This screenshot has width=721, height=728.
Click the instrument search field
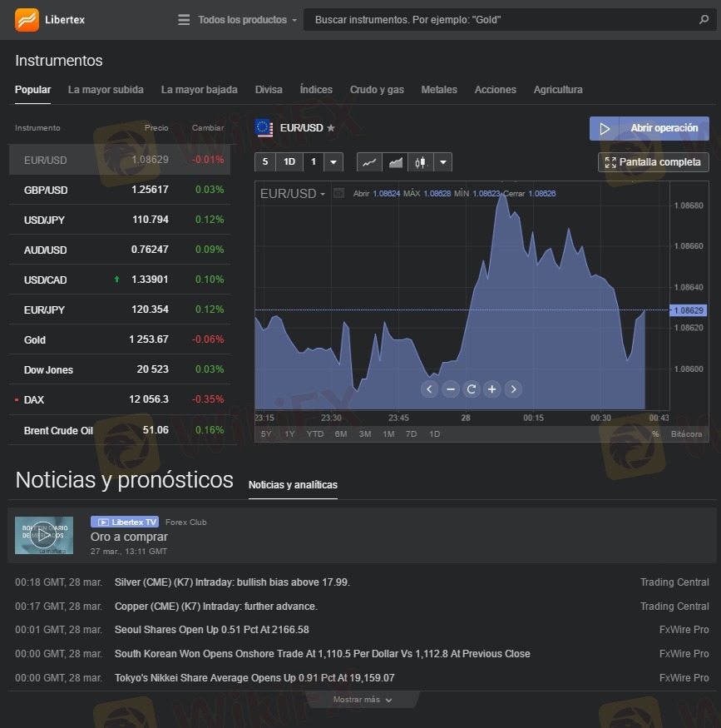point(510,19)
